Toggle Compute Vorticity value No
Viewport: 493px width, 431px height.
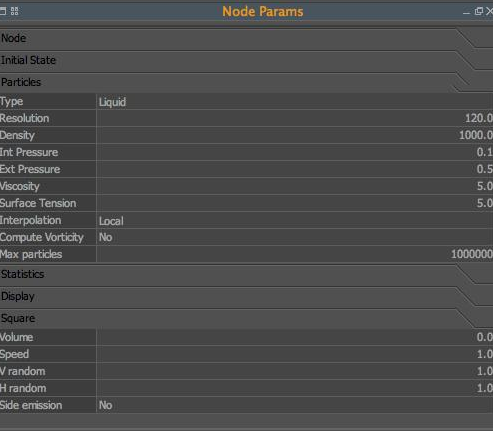click(x=295, y=237)
